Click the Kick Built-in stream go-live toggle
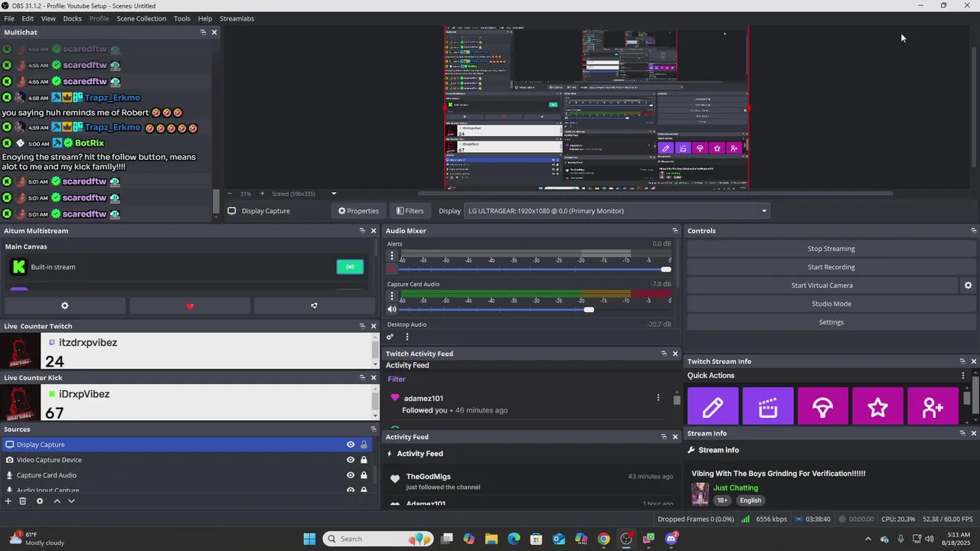The width and height of the screenshot is (980, 551). coord(350,267)
